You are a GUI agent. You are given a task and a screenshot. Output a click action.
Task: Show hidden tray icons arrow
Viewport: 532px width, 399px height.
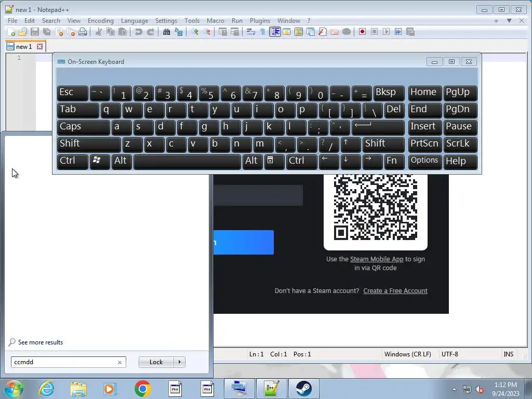tap(454, 389)
